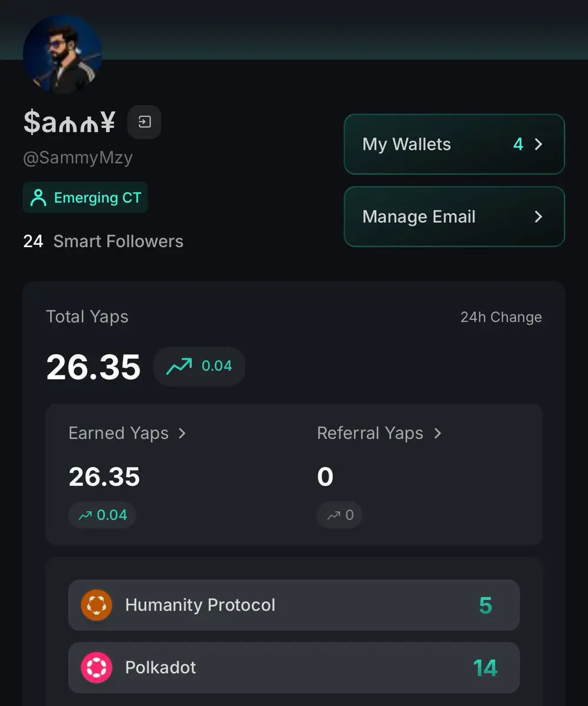Select the Polkadot row
588x706 pixels.
(x=294, y=667)
